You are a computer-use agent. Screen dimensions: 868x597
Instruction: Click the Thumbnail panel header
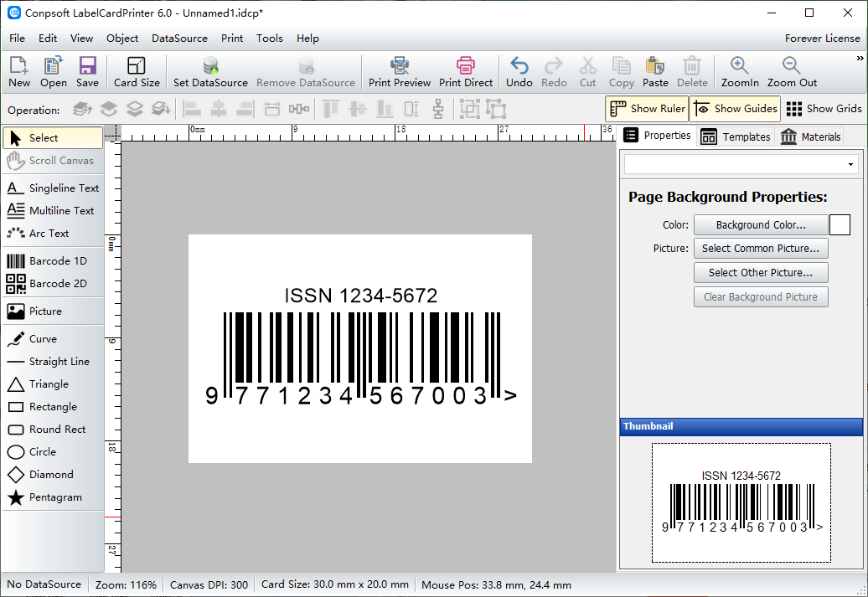(x=741, y=426)
